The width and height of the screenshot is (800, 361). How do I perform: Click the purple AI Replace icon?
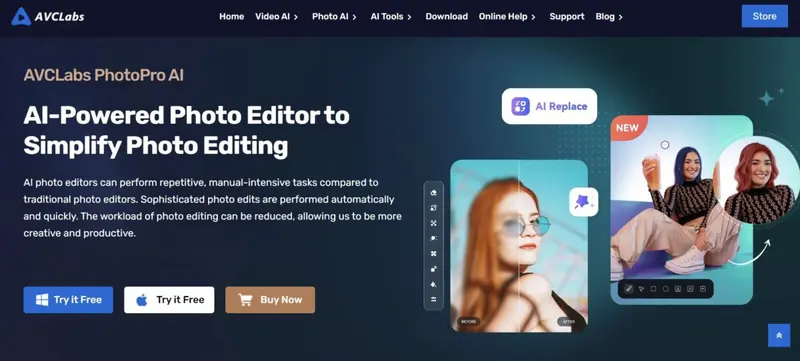pyautogui.click(x=520, y=106)
